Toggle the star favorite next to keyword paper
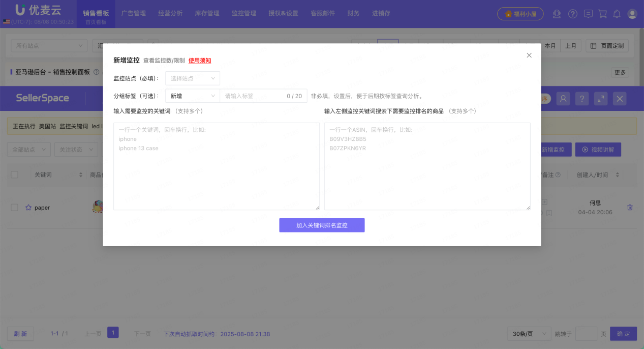Image resolution: width=644 pixels, height=349 pixels. point(28,208)
